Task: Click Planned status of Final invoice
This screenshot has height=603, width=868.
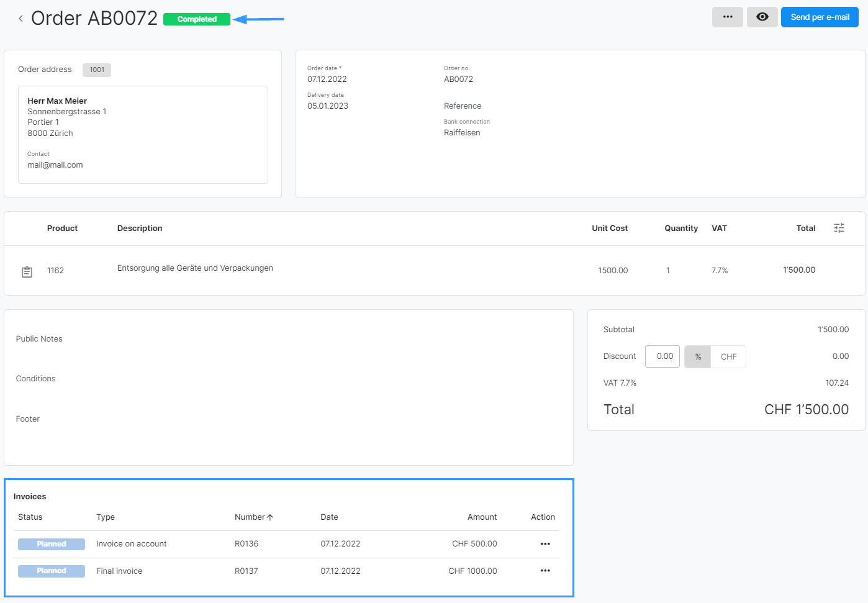Action: coord(52,571)
